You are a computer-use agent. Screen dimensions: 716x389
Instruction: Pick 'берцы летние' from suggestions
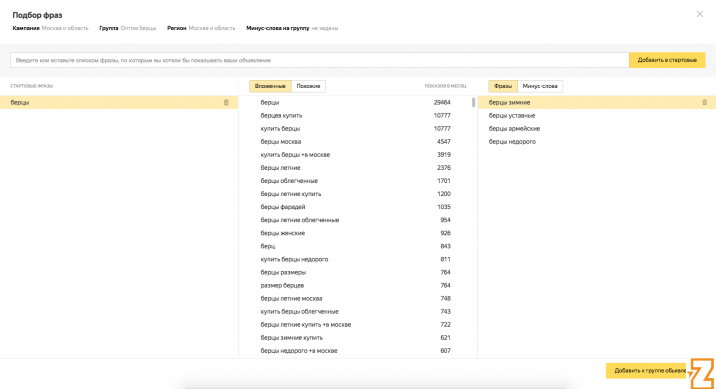(x=280, y=168)
